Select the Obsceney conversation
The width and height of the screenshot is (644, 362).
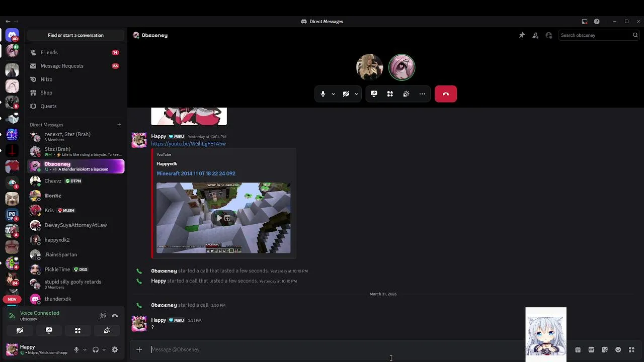coord(75,166)
